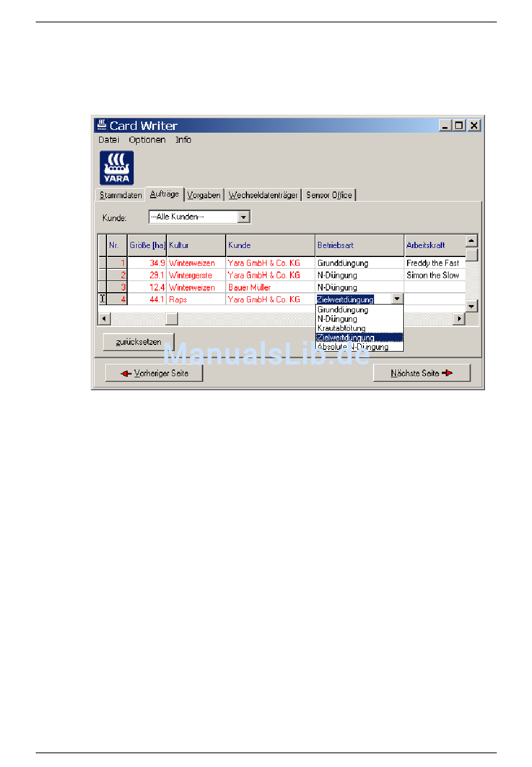Click the Card Writer title bar icon
Viewport: 532px width, 767px height.
click(101, 125)
